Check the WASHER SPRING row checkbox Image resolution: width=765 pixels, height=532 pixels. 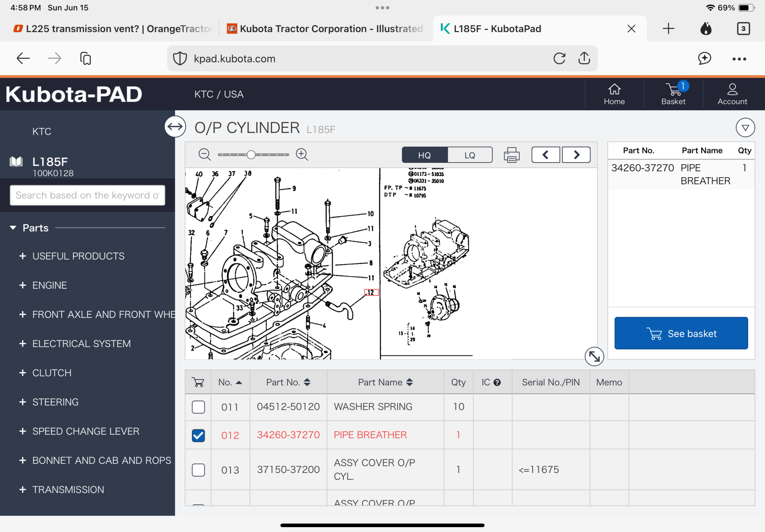click(198, 407)
